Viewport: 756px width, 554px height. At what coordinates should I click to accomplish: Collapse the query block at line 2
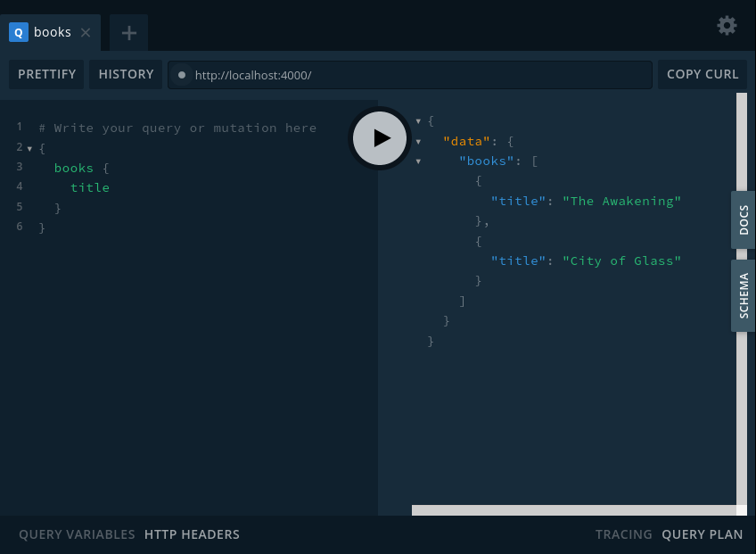click(30, 149)
